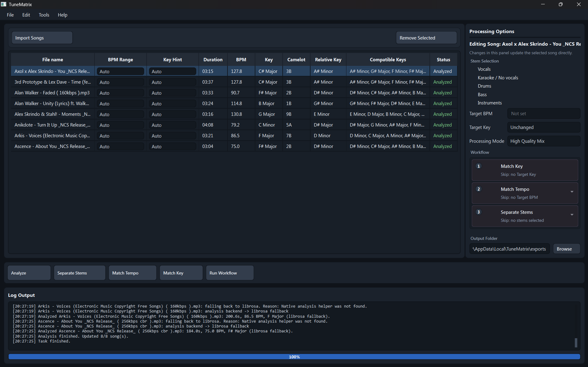Screen dimensions: 588x367
Task: Click the Match Key button in the bottom toolbar
Action: (181, 273)
